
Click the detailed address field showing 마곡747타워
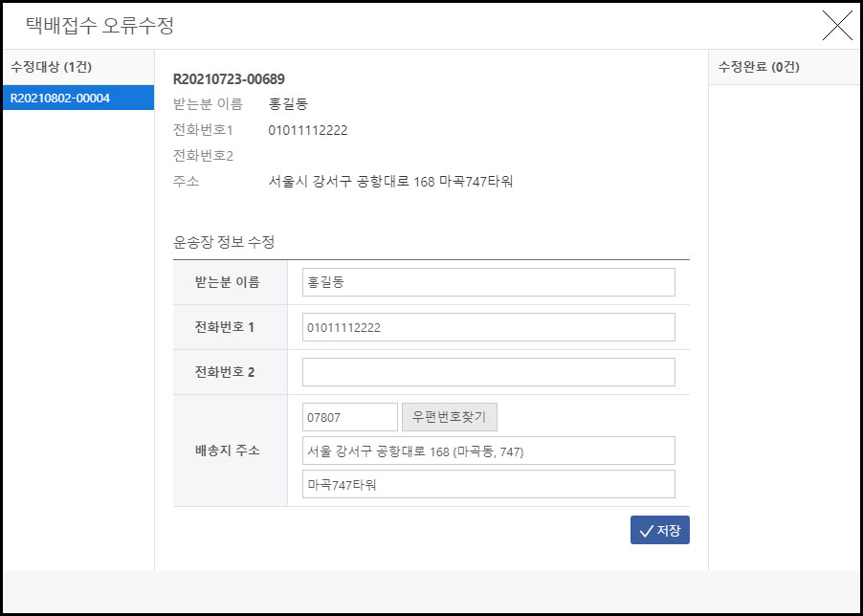[488, 484]
